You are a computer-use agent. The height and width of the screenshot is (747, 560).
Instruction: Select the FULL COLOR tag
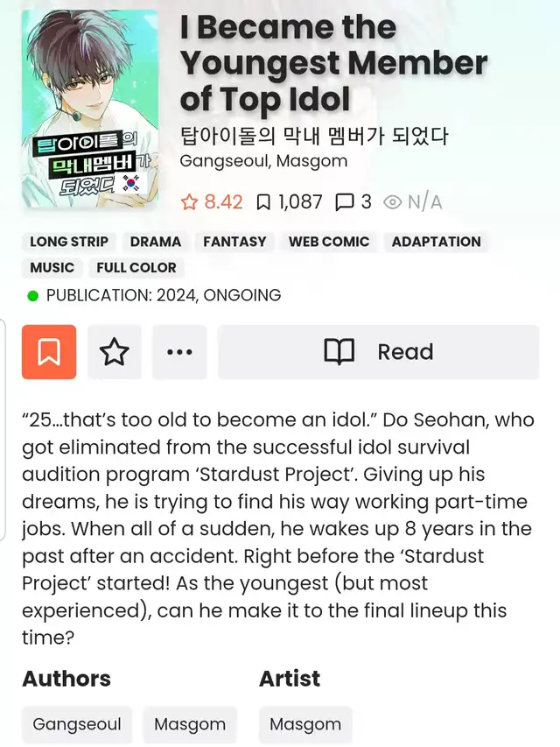tap(136, 268)
